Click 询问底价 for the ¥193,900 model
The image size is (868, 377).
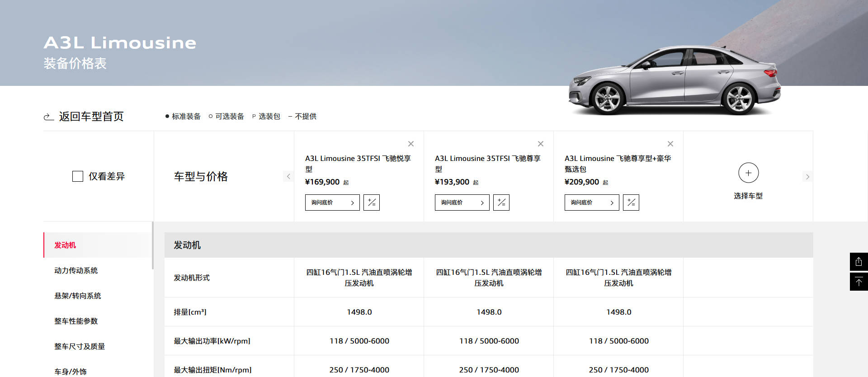pyautogui.click(x=462, y=203)
